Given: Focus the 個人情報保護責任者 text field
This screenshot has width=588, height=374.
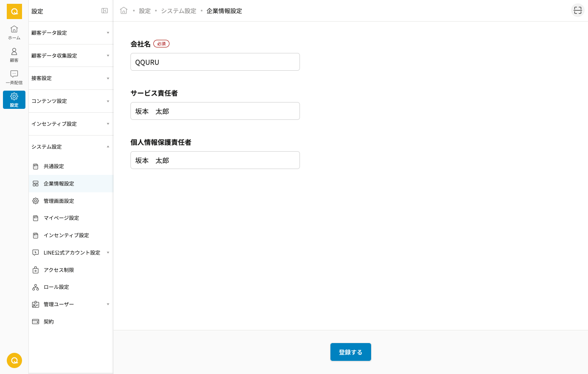Looking at the screenshot, I should pyautogui.click(x=215, y=161).
